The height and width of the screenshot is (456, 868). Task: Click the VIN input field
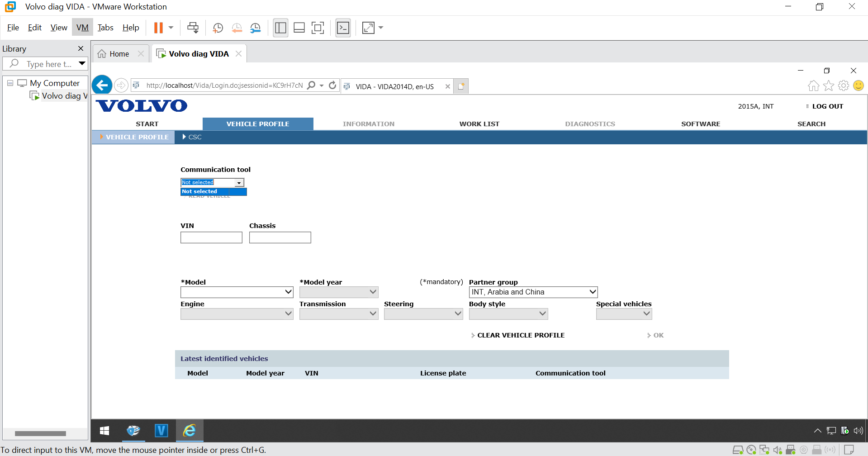coord(211,237)
